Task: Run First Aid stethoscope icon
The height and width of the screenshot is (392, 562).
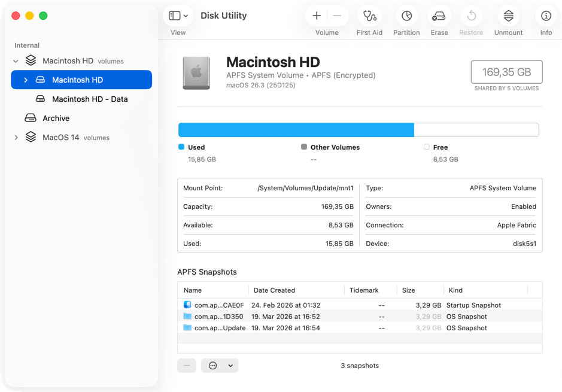Action: coord(369,16)
